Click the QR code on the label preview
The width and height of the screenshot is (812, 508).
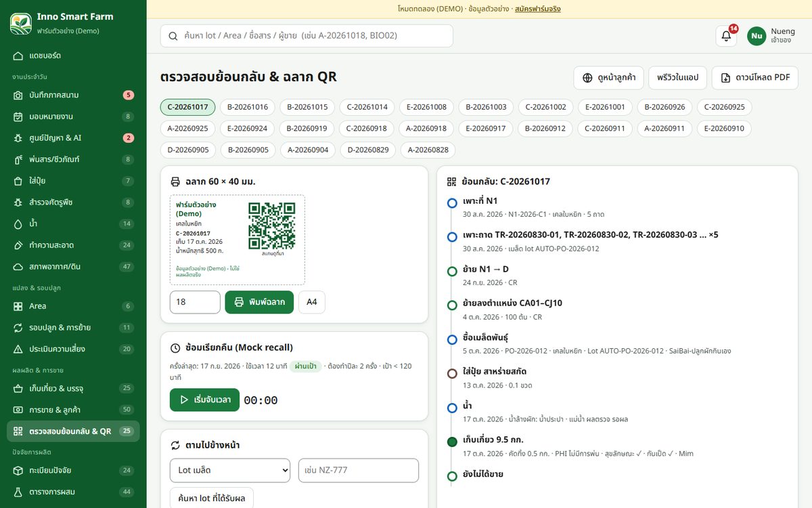point(272,226)
